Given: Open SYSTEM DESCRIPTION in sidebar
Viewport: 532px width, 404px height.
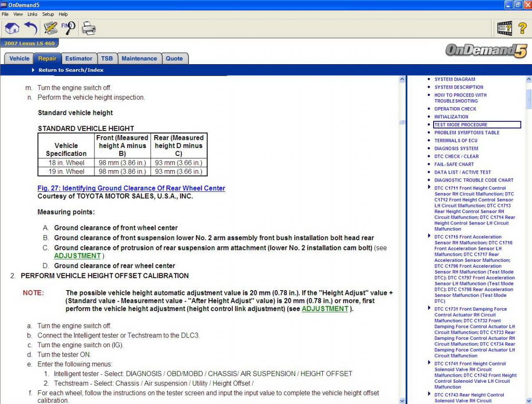Looking at the screenshot, I should coord(458,87).
